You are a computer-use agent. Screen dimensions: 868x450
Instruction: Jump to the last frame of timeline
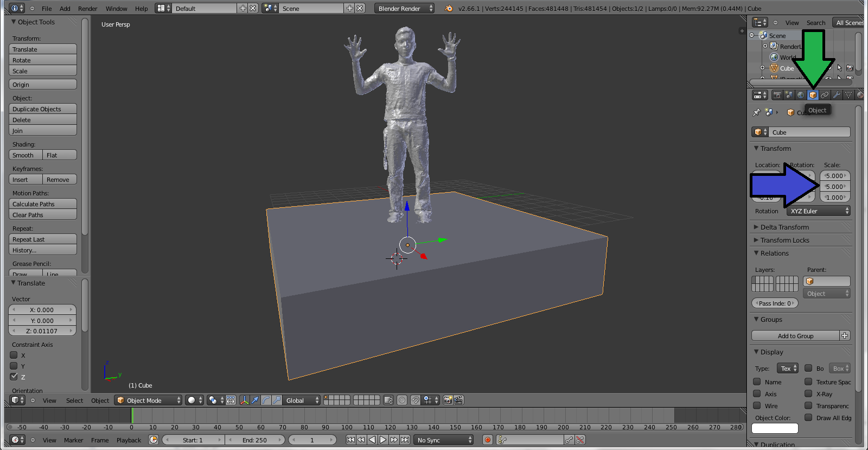click(x=405, y=440)
